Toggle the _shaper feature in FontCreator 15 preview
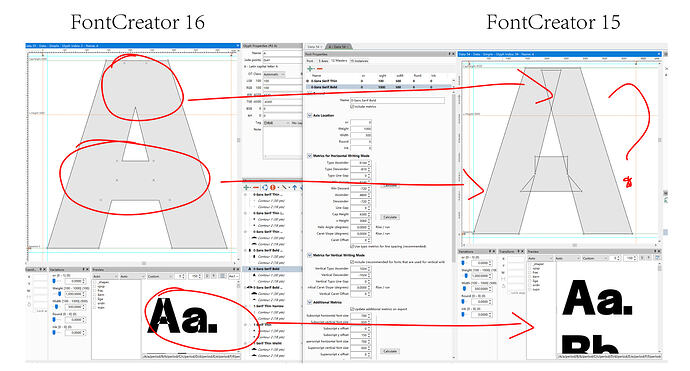 (530, 264)
